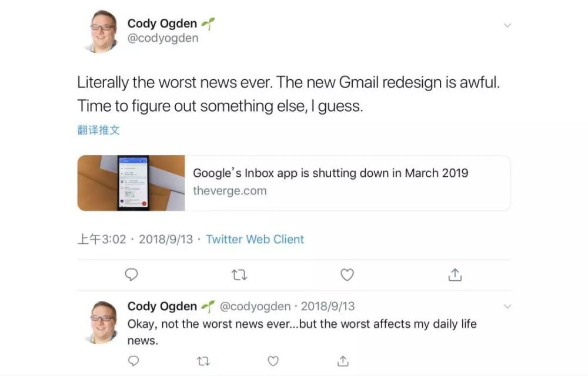
Task: Click the 2018/9/13 date on reply tweet
Action: pyautogui.click(x=328, y=307)
